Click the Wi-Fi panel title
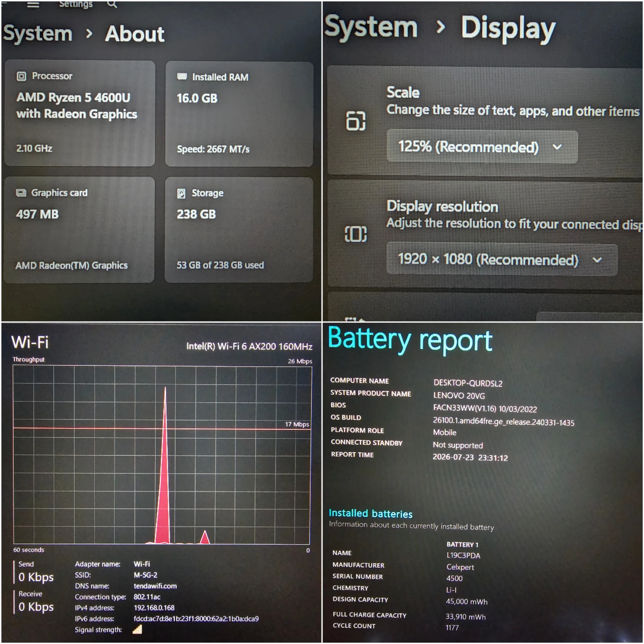 (30, 343)
